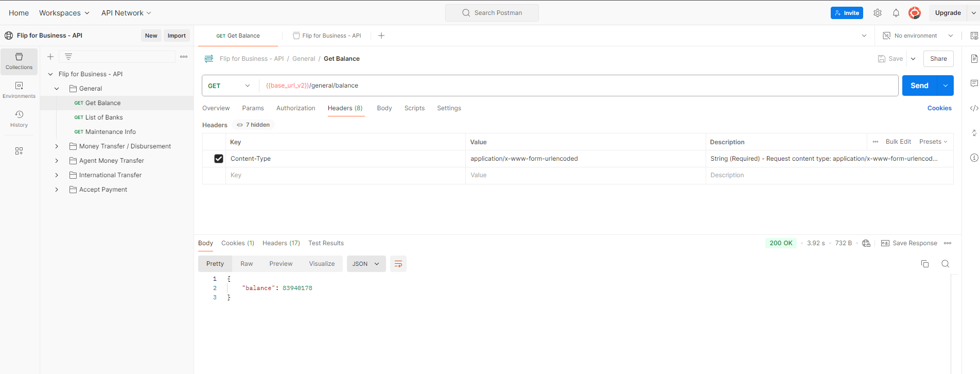Image resolution: width=980 pixels, height=374 pixels.
Task: Open settings gear icon in header
Action: pos(878,13)
